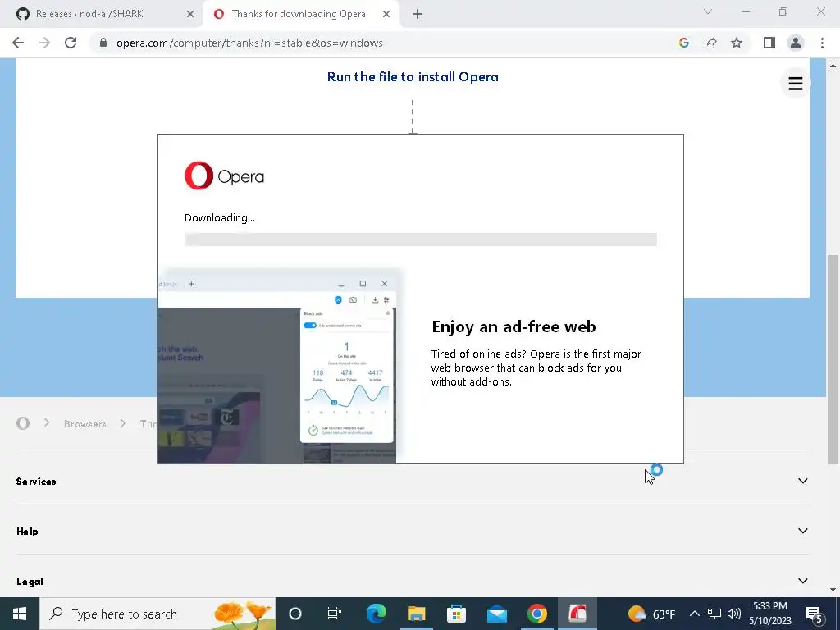Open the Chrome profile avatar menu
The width and height of the screenshot is (840, 630).
coord(796,43)
